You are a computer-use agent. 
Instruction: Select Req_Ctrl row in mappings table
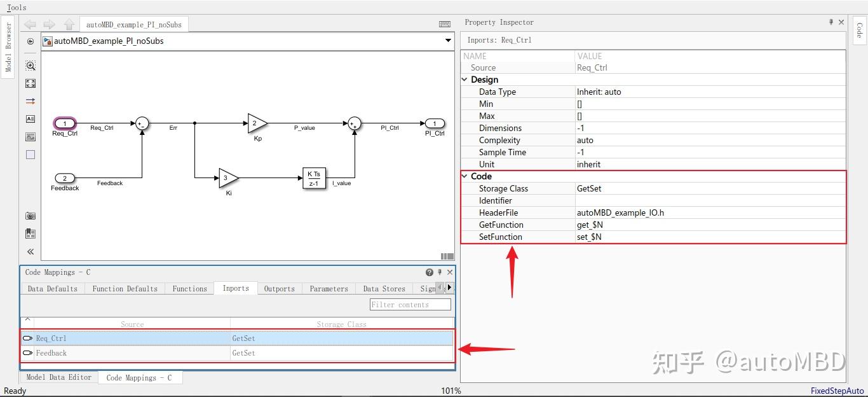coord(238,338)
